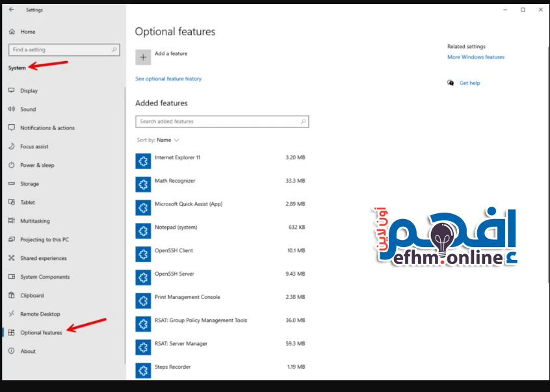Click the Internet Explorer 11 feature icon
This screenshot has height=392, width=550.
(143, 161)
